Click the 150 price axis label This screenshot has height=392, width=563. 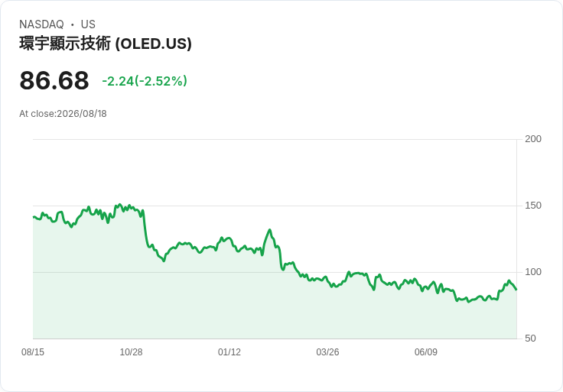tap(533, 206)
